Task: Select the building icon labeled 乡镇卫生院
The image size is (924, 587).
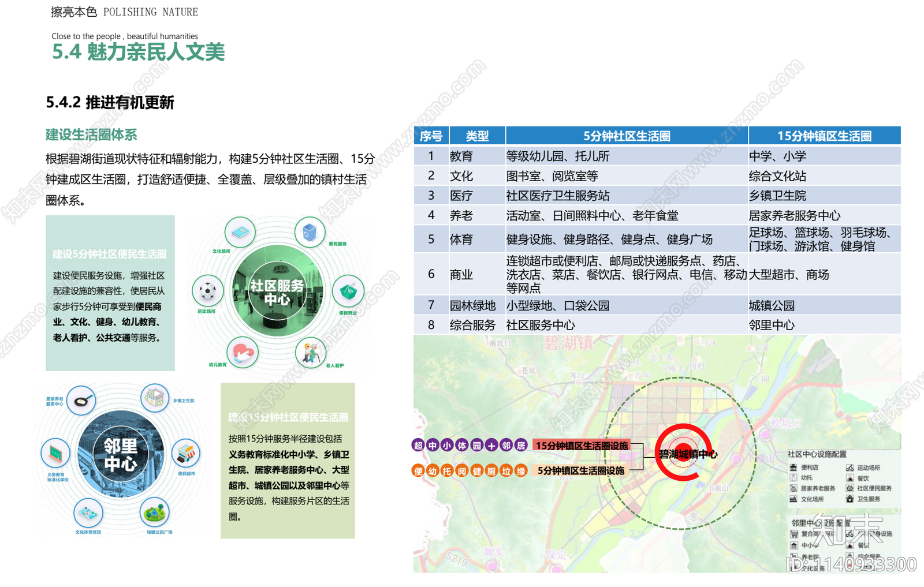Action: click(155, 398)
